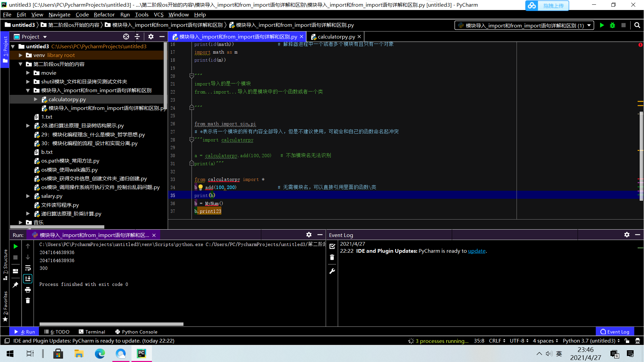Open the Refactor menu
Image resolution: width=644 pixels, height=362 pixels.
point(104,14)
